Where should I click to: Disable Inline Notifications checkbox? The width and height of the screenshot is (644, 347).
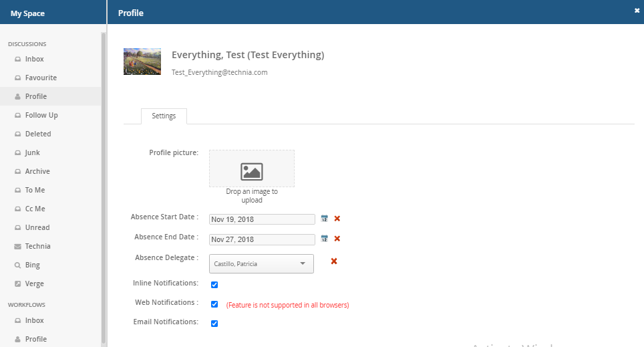tap(214, 285)
